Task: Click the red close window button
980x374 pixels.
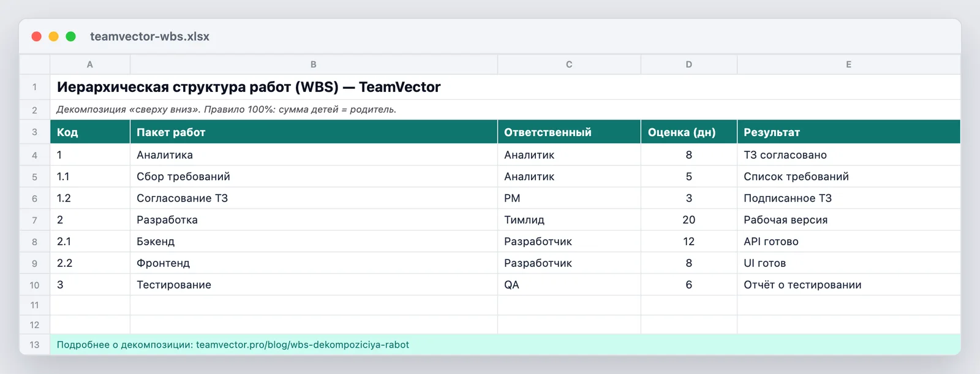Action: 37,36
